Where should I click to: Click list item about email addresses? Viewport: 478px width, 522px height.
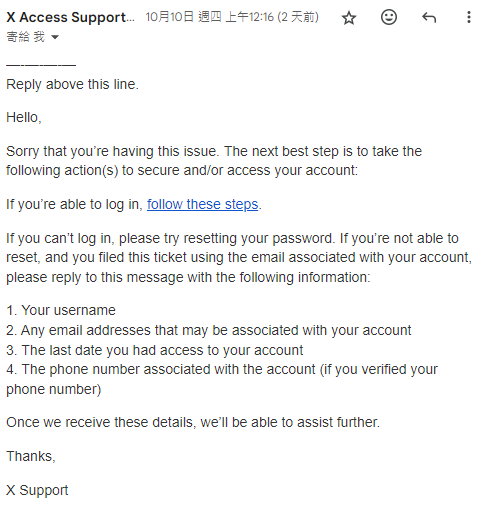click(x=209, y=330)
